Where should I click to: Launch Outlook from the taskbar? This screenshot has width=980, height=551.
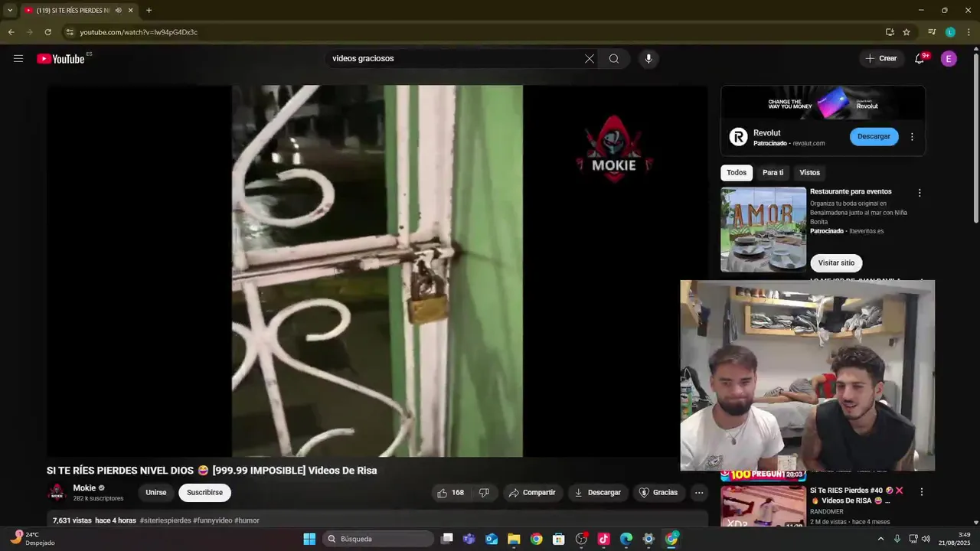click(x=492, y=539)
